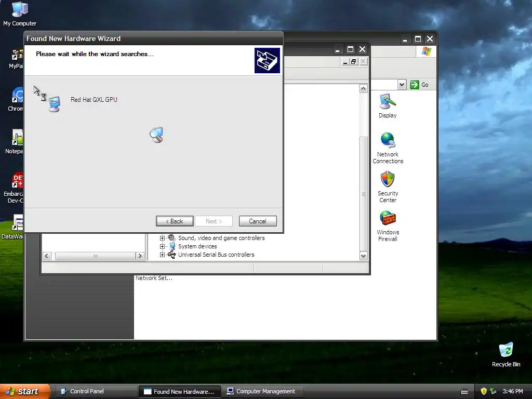Open Display in Control Panel
532x399 pixels.
point(388,106)
